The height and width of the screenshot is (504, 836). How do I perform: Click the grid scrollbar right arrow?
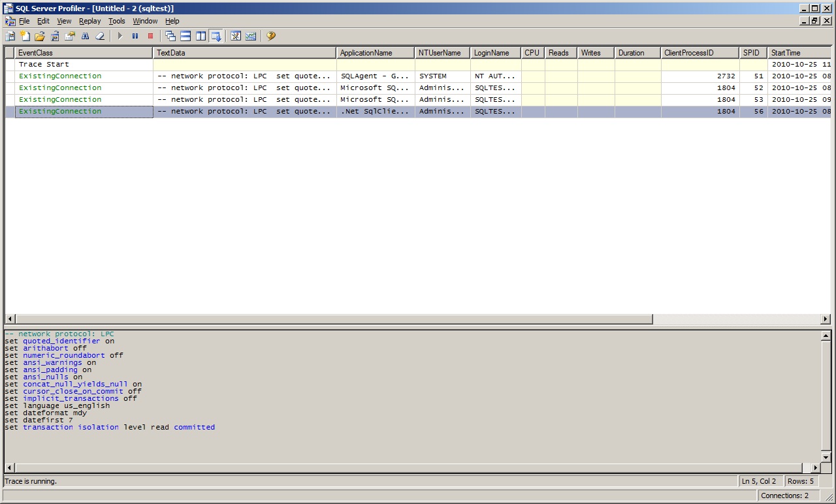pos(826,319)
